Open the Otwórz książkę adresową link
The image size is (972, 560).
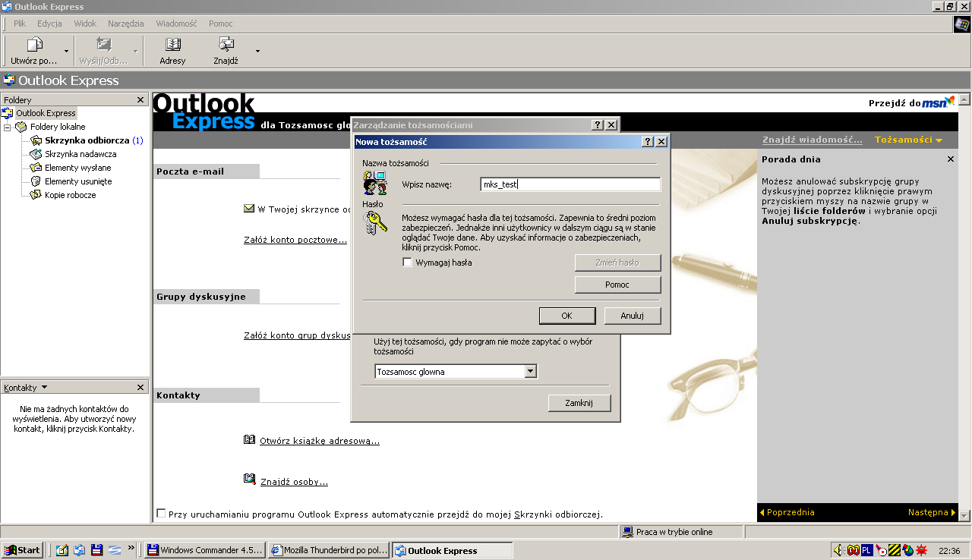(x=320, y=441)
